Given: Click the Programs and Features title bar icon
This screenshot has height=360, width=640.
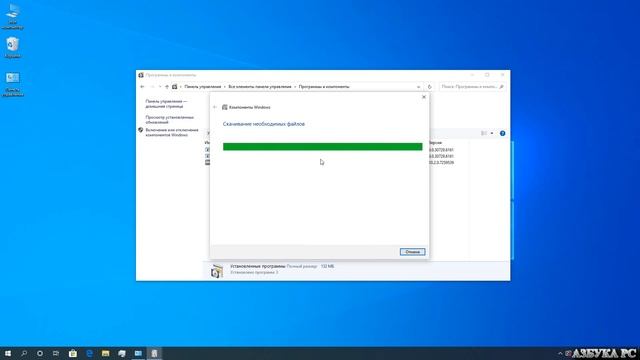Looking at the screenshot, I should [141, 75].
